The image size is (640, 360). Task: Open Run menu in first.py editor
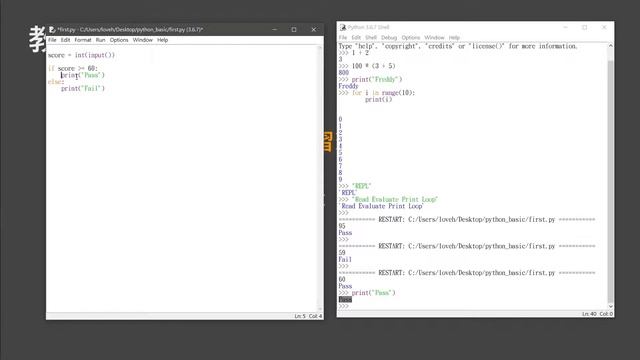point(100,40)
